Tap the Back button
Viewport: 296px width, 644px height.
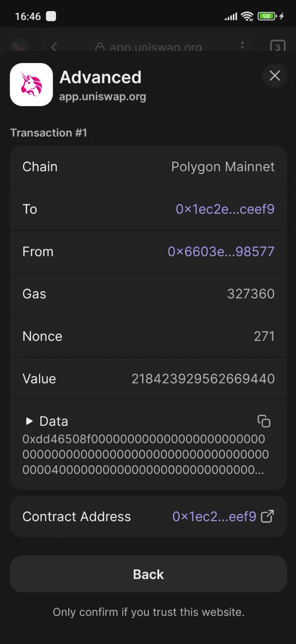click(x=148, y=574)
